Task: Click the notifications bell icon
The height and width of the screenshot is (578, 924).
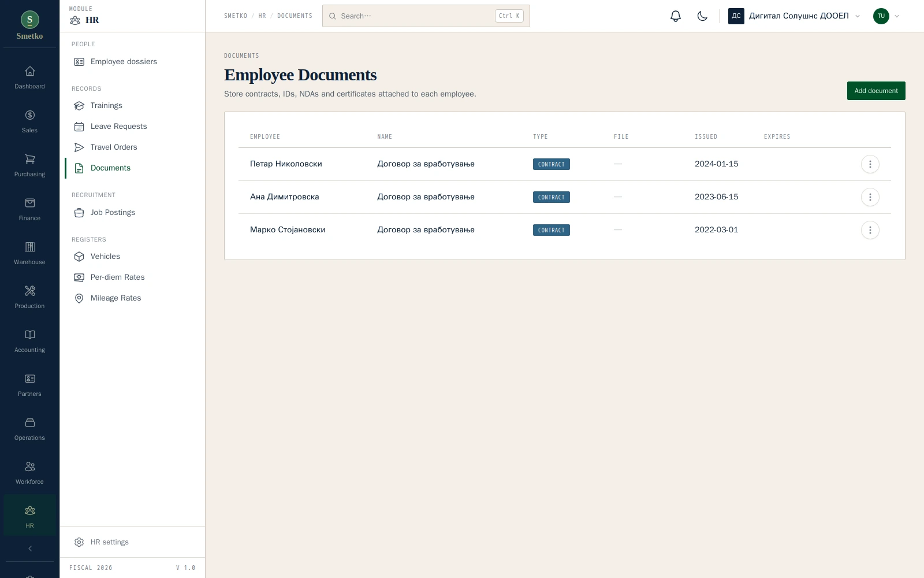Action: click(676, 16)
